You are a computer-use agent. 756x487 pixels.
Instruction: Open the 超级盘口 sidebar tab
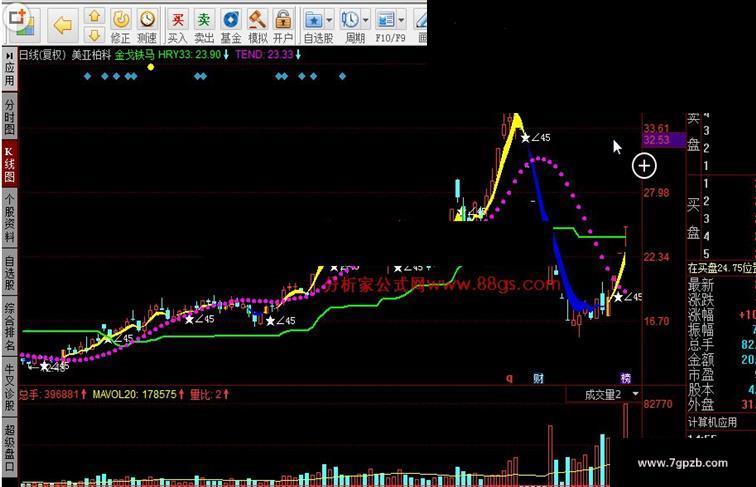pyautogui.click(x=9, y=447)
